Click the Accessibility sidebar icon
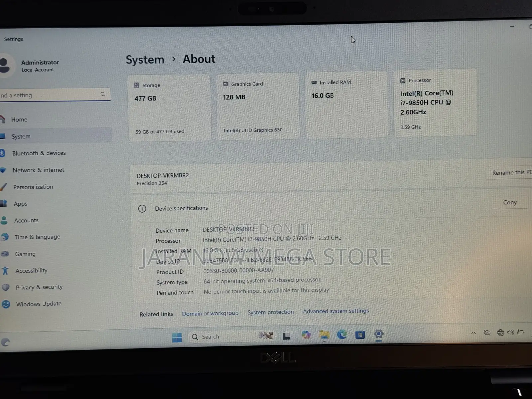This screenshot has height=399, width=532. coord(5,271)
